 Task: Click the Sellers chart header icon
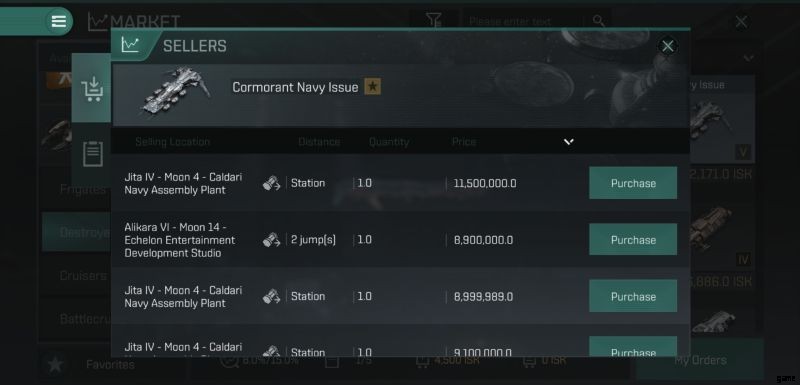click(130, 45)
